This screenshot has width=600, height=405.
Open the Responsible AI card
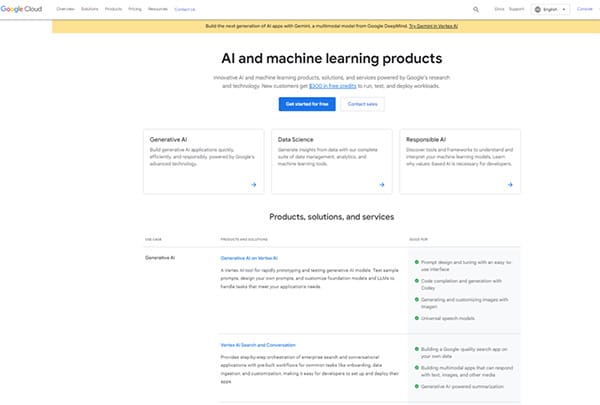click(460, 161)
